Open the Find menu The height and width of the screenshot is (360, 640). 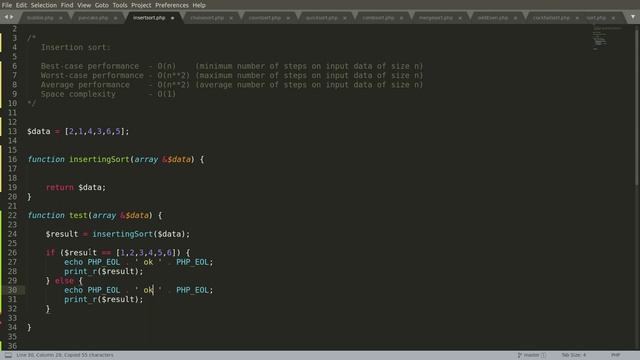pyautogui.click(x=67, y=5)
